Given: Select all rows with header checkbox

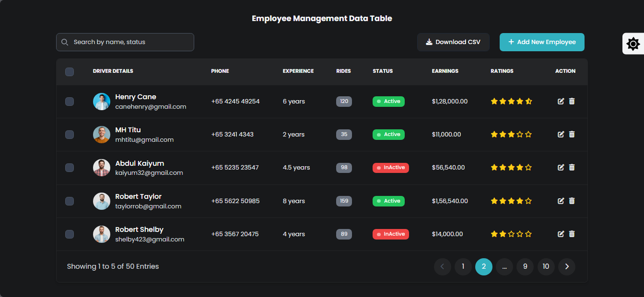Looking at the screenshot, I should 70,72.
